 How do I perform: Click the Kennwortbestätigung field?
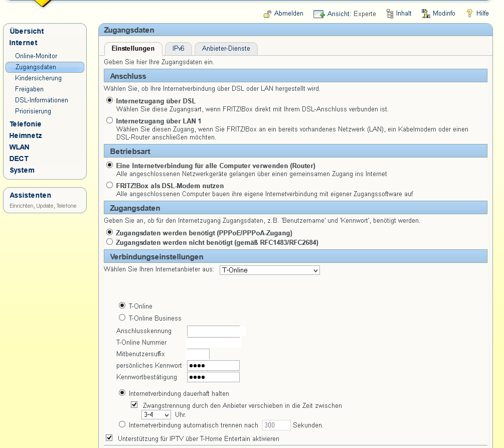coord(214,377)
